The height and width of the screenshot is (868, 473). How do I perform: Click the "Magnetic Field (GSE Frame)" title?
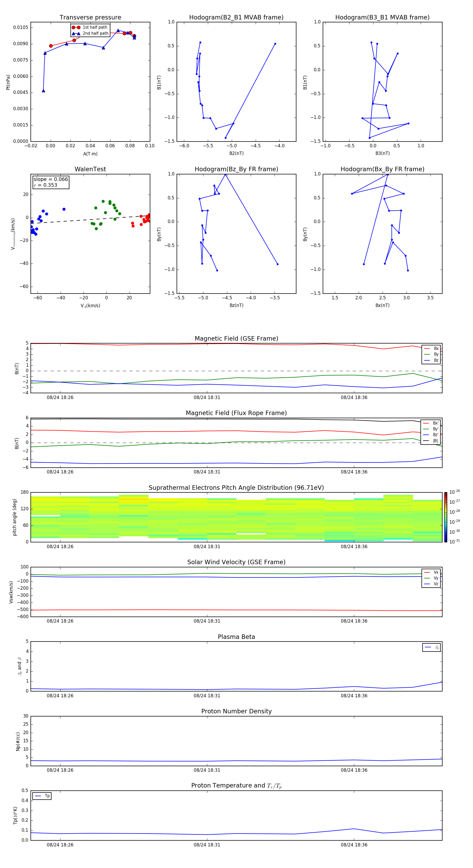[236, 339]
